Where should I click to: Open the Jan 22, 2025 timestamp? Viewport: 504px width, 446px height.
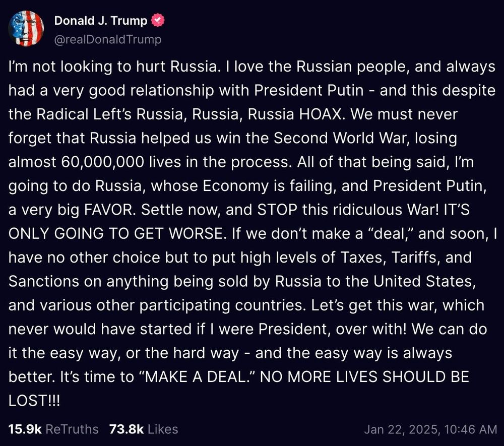[430, 429]
